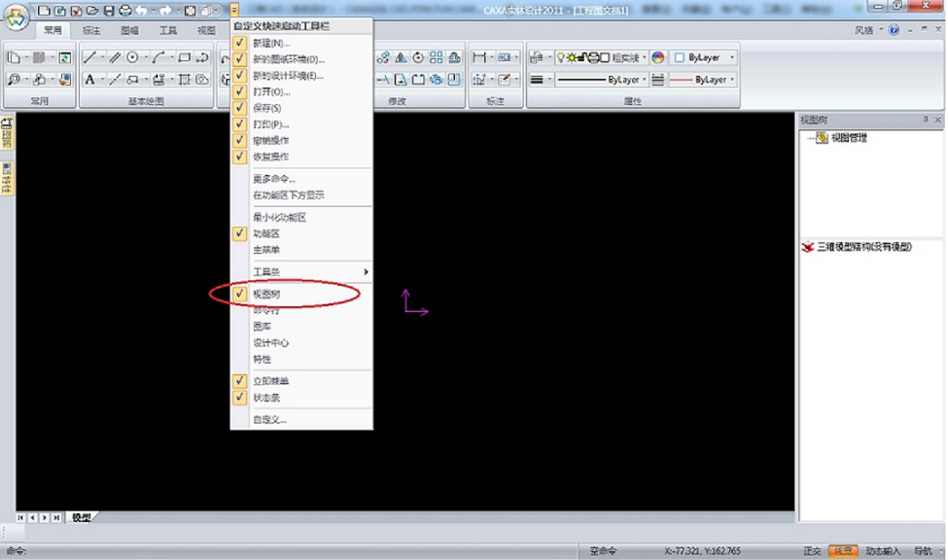
Task: Click 正交 ortho mode in status bar
Action: click(812, 551)
